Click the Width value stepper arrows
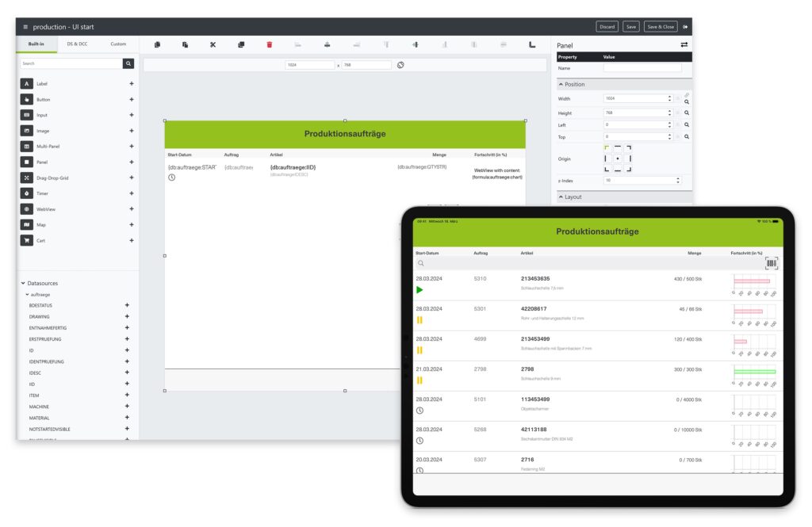This screenshot has height=527, width=812. 669,98
